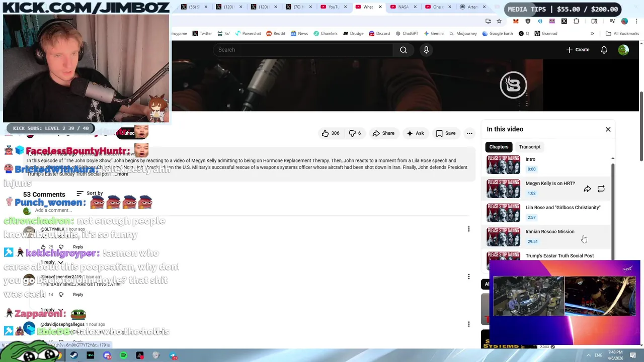Open the YouTube account avatar menu

[x=623, y=50]
